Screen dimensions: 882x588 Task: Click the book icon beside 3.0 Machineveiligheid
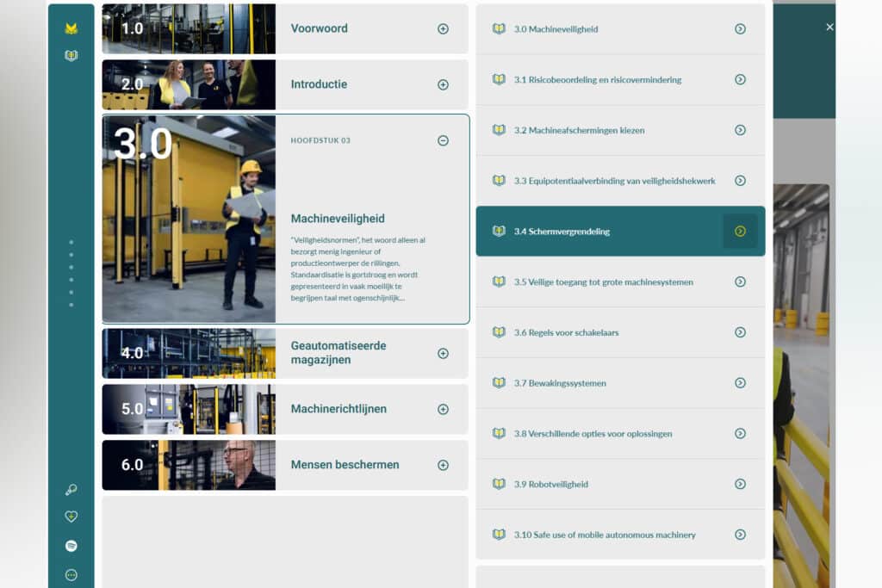tap(500, 28)
